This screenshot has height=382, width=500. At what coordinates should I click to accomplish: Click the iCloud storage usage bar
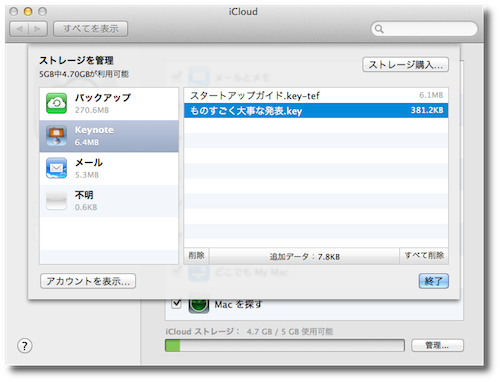coord(285,345)
